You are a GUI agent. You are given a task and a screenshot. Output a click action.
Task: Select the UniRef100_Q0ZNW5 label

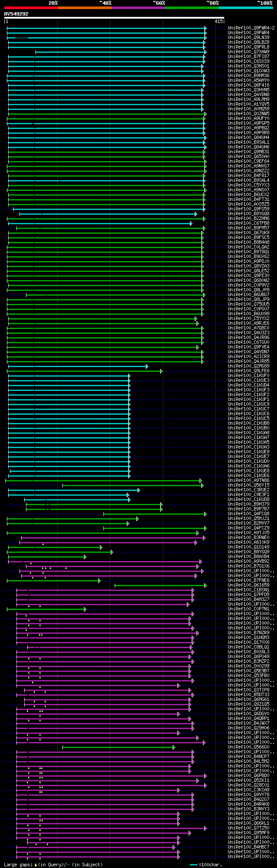coord(249,113)
